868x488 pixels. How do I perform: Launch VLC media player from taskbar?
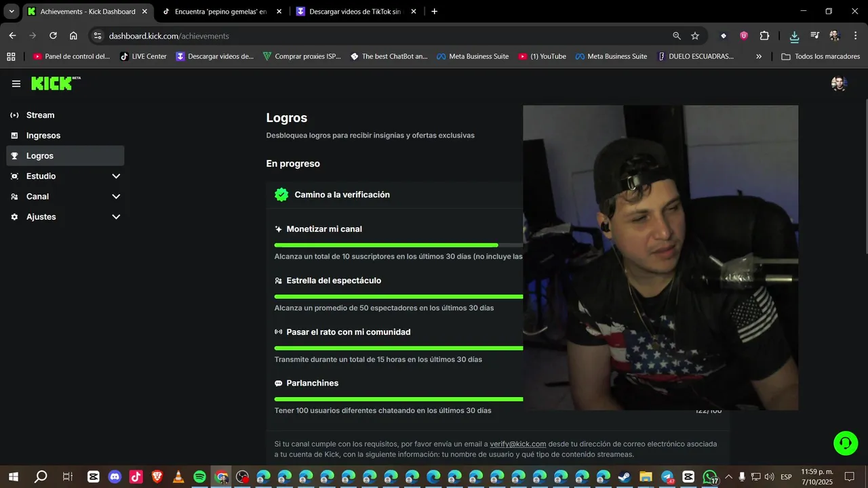[178, 477]
